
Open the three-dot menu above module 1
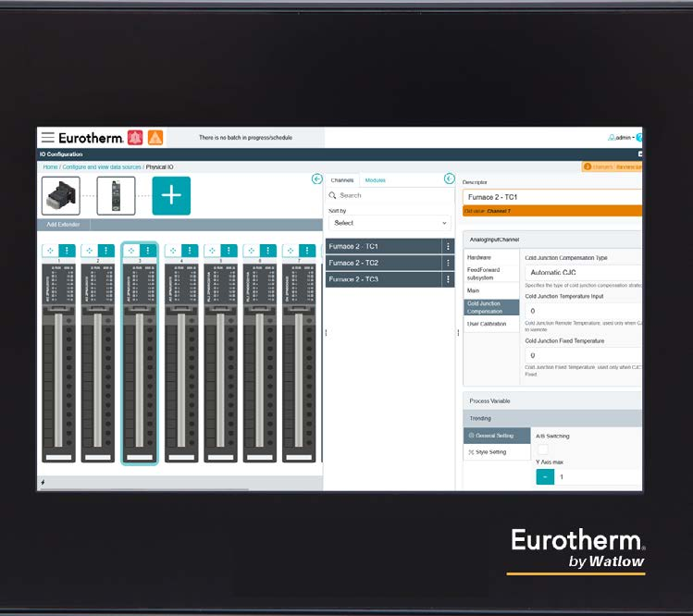[68, 251]
